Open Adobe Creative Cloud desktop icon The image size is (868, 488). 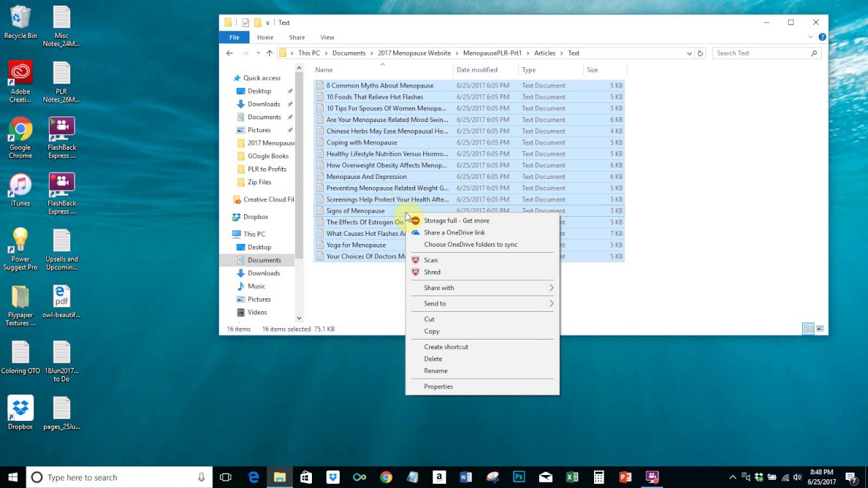[20, 83]
